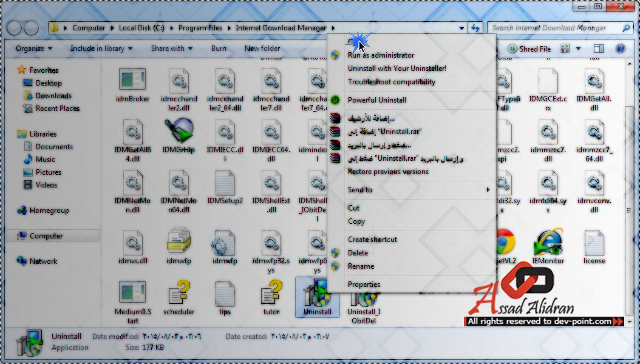Click the address bar refresh button

coord(475,28)
